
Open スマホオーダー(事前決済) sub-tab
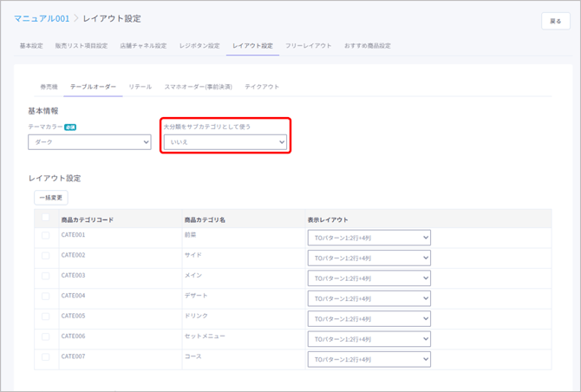199,87
